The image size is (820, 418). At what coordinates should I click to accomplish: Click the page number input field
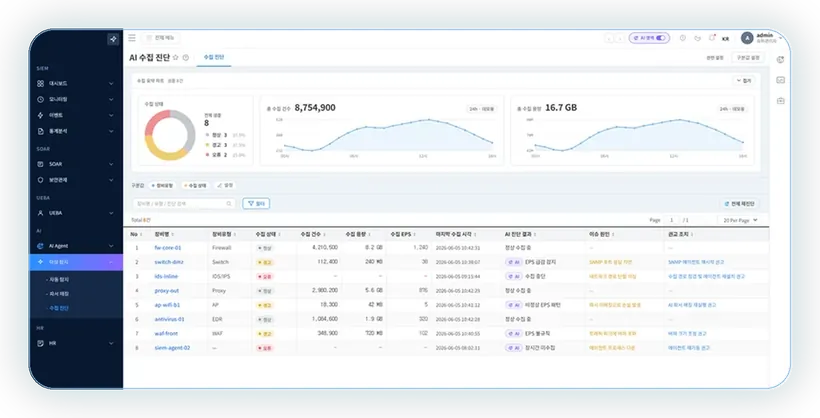[672, 220]
